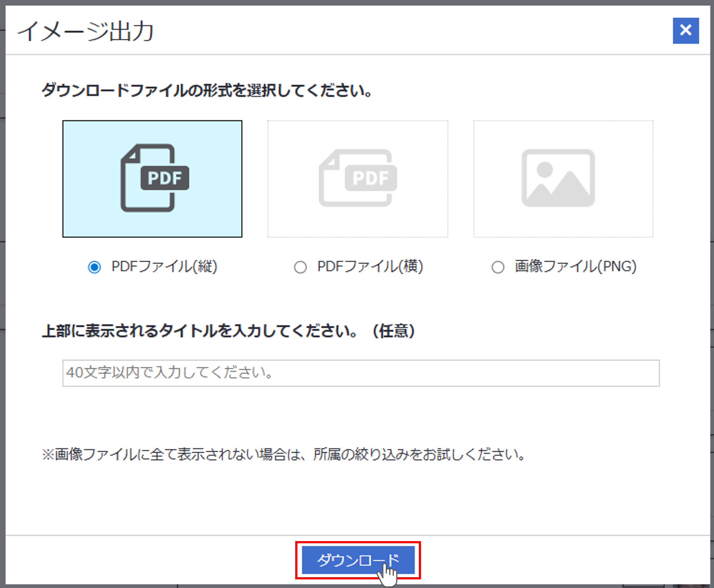Select the PDFファイル(縦) radio button

point(94,267)
